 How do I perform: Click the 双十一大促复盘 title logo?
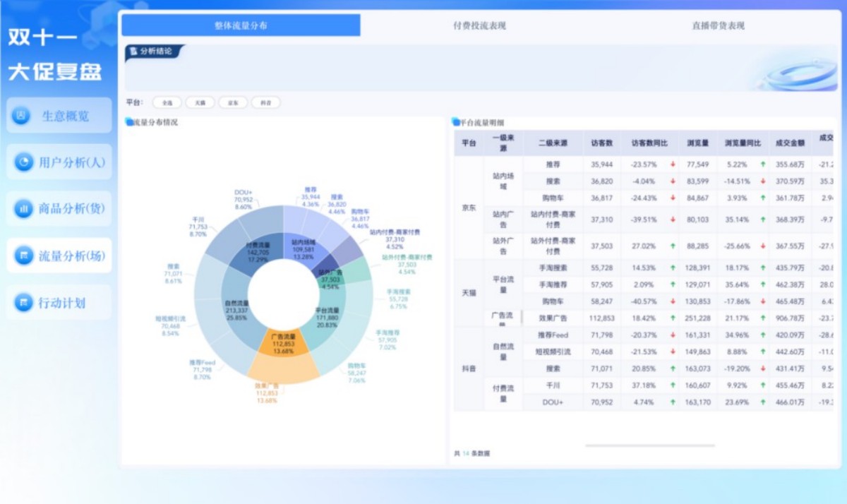pyautogui.click(x=56, y=53)
